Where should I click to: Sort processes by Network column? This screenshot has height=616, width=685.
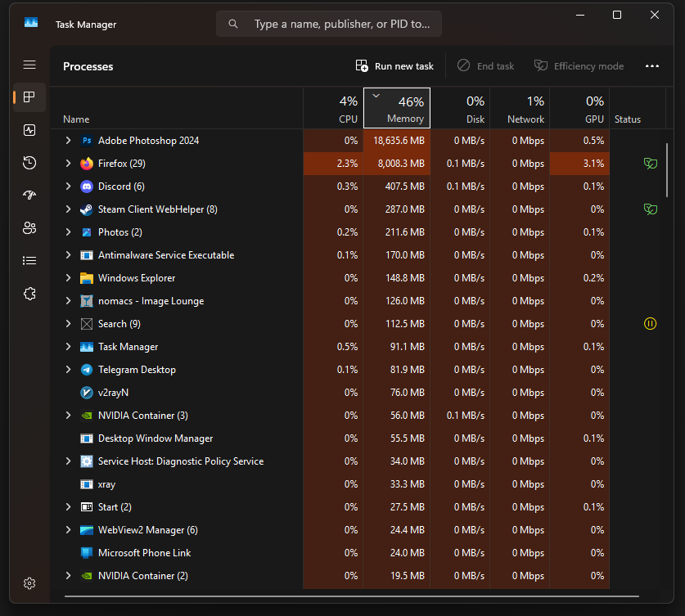tap(520, 108)
